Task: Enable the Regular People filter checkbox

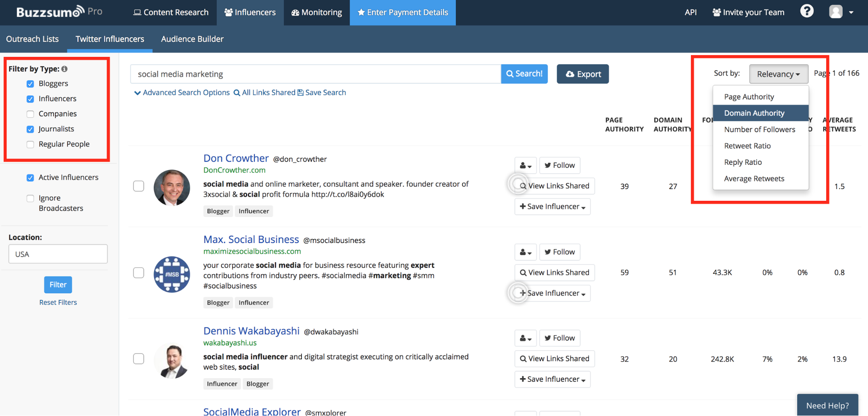Action: tap(30, 145)
